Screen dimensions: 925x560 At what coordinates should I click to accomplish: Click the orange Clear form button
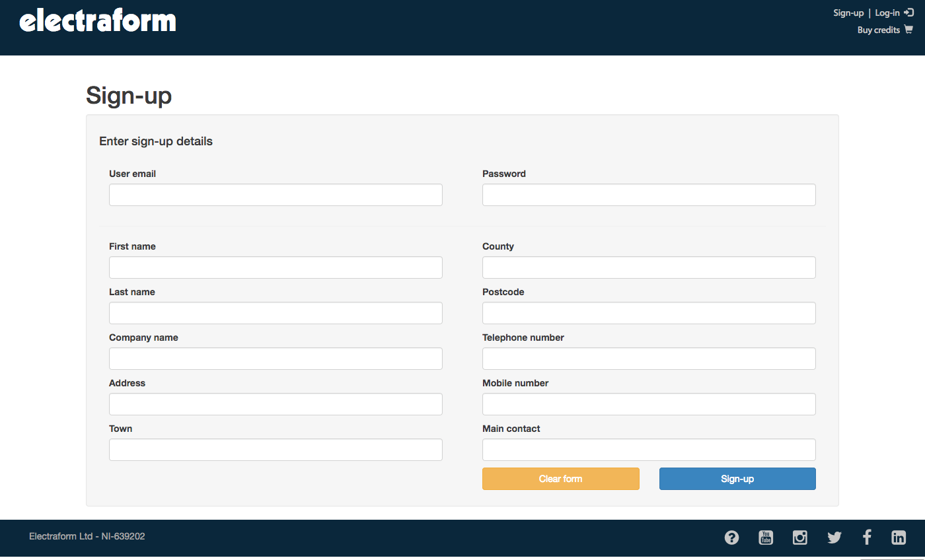[x=561, y=479]
